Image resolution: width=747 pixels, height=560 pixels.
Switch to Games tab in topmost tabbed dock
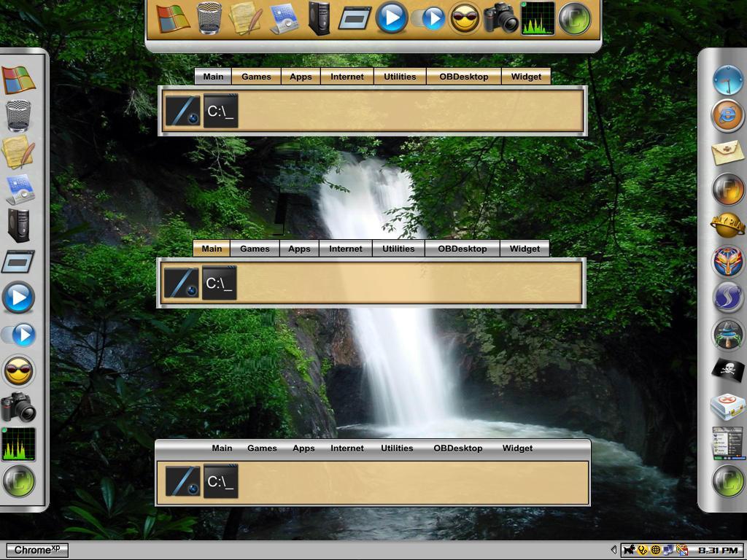tap(256, 77)
